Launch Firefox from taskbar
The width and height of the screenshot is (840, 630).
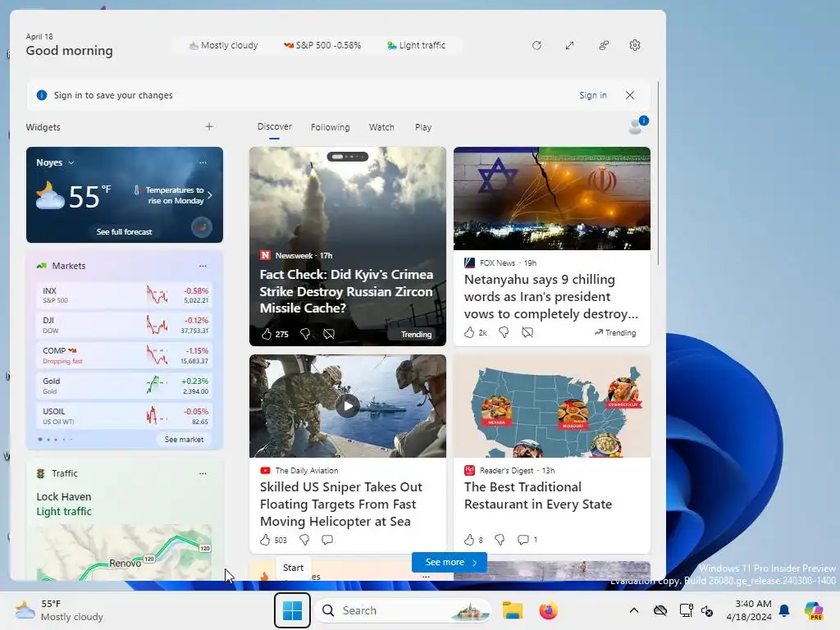[548, 610]
